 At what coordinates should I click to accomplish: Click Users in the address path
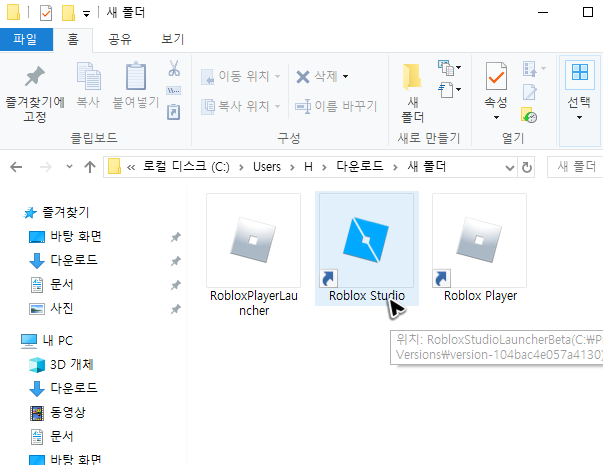(x=267, y=167)
